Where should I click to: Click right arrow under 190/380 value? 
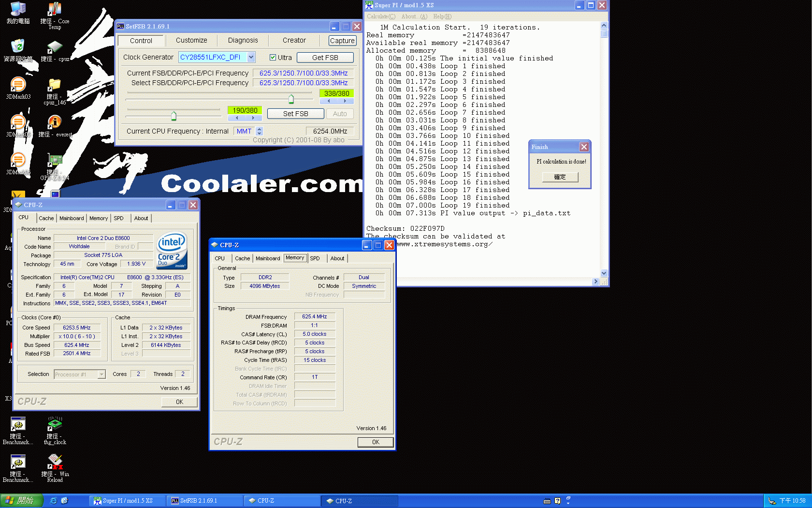253,118
